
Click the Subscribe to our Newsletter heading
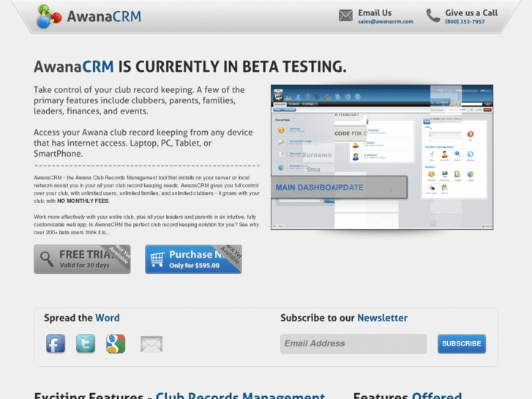pos(344,318)
